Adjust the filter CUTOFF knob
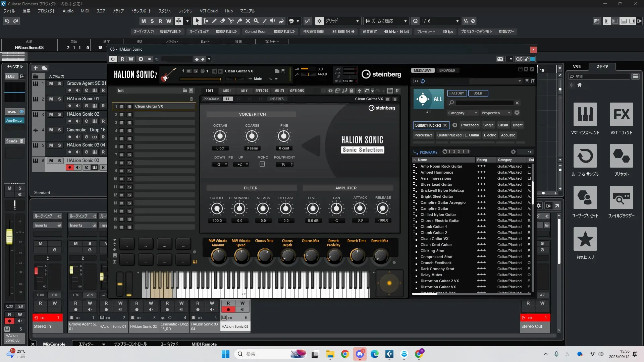 coord(217,209)
